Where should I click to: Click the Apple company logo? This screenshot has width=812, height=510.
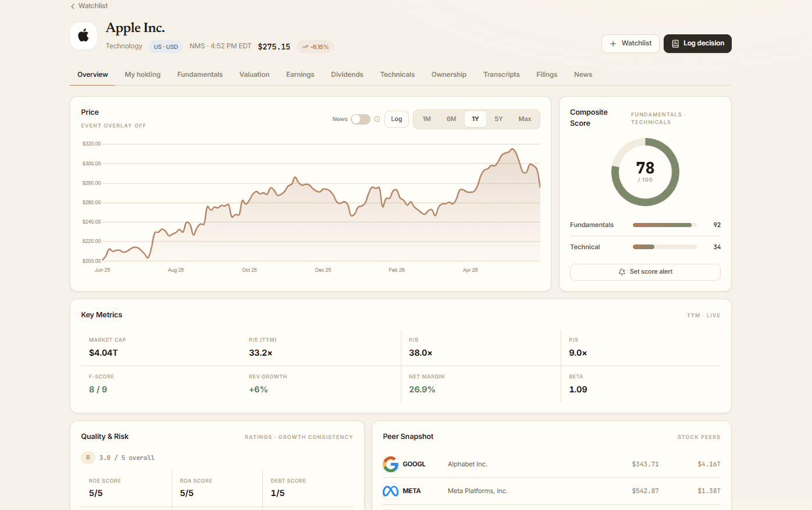[84, 36]
